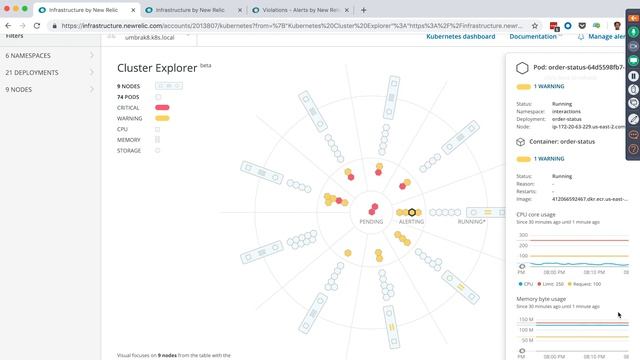Toggle webcam in the recording toolbar

click(633, 47)
